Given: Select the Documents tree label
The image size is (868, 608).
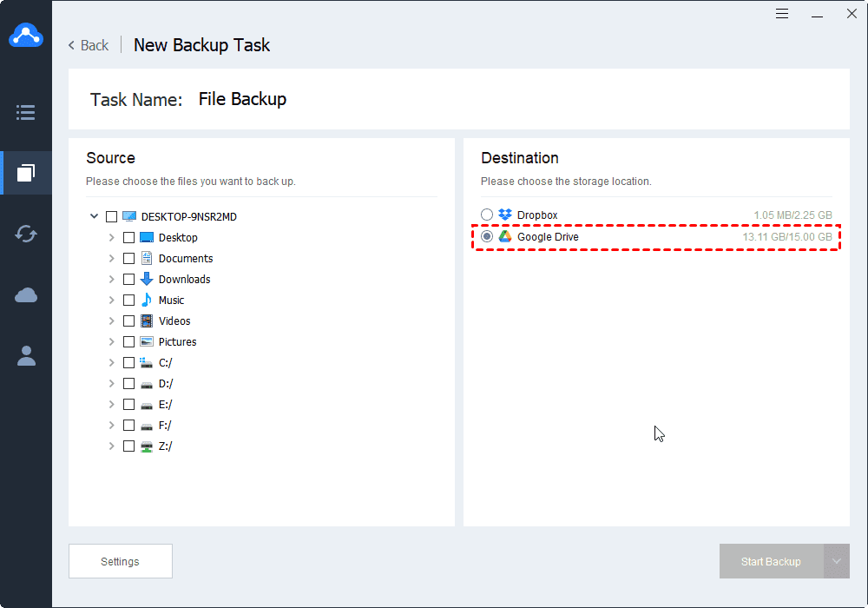Looking at the screenshot, I should pyautogui.click(x=186, y=259).
